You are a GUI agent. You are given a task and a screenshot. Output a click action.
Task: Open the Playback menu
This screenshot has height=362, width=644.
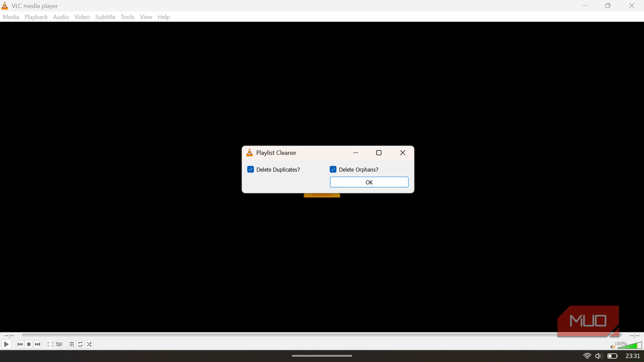point(36,17)
